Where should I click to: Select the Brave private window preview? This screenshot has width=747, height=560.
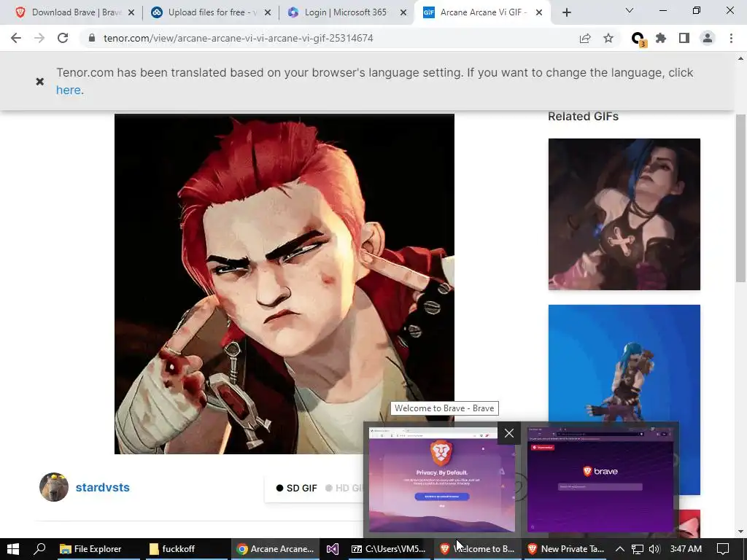tap(600, 479)
